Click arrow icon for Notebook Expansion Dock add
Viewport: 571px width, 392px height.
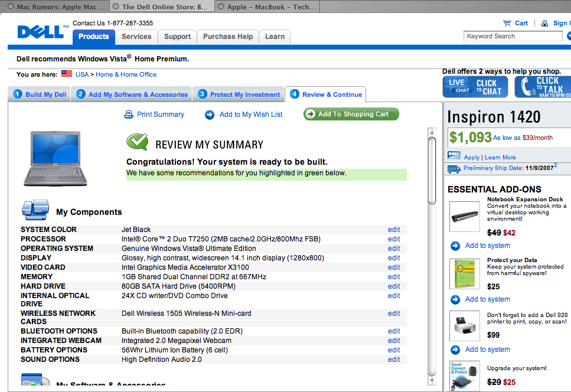pos(455,246)
